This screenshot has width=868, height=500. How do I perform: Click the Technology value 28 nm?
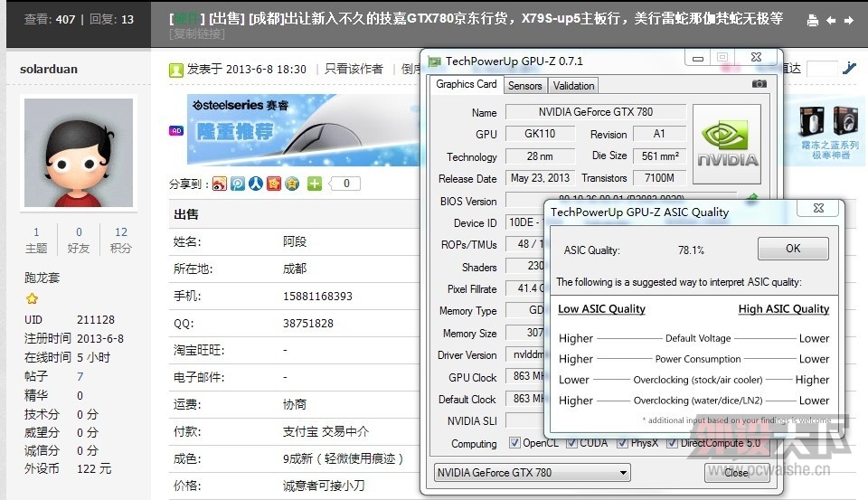click(540, 156)
